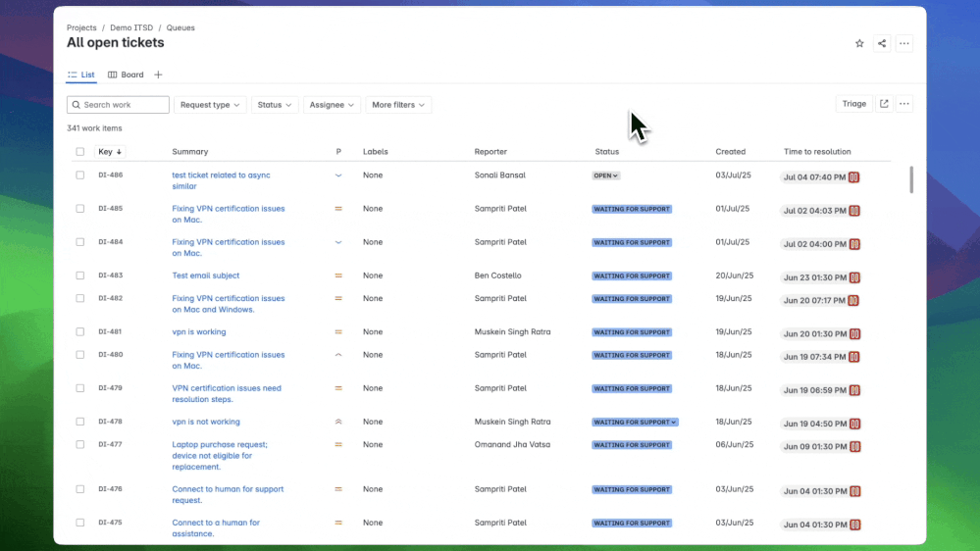This screenshot has height=551, width=980.
Task: Click the vertical scrollbar of the ticket list
Action: coord(911,180)
